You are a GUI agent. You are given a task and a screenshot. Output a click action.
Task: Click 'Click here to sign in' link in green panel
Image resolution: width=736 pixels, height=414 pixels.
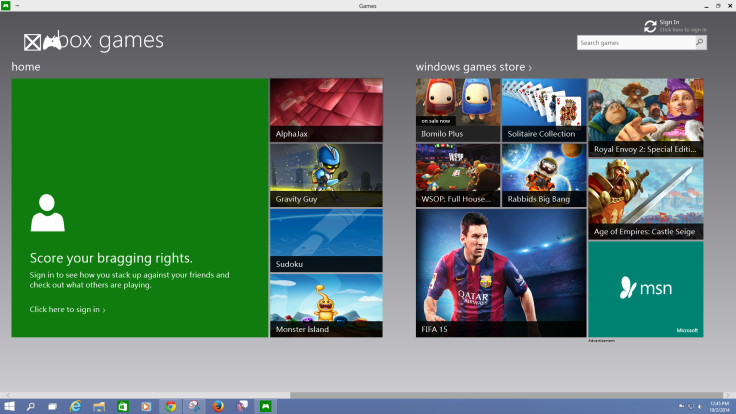(67, 309)
